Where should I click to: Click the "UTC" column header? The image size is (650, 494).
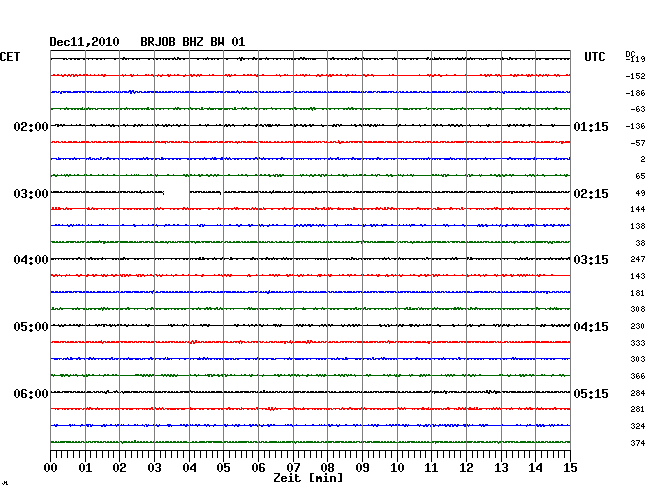click(594, 57)
